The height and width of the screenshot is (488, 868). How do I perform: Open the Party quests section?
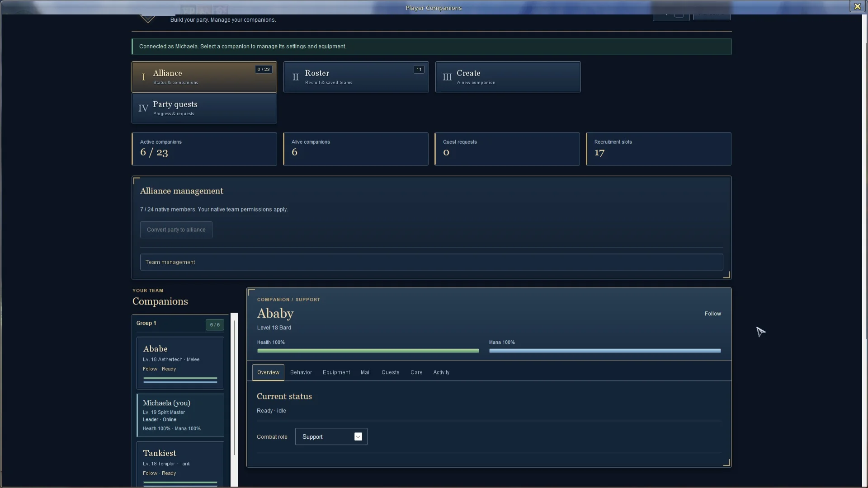coord(204,108)
